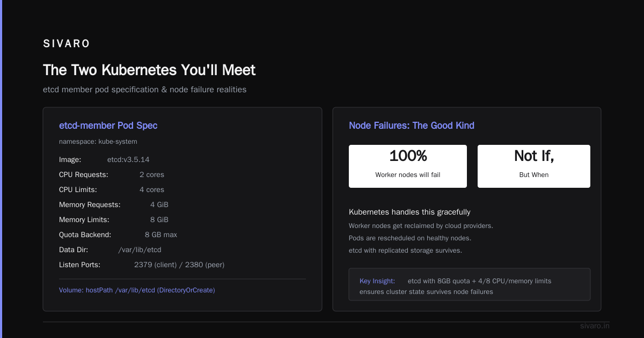The height and width of the screenshot is (338, 644).
Task: Click the Node Failures: The Good Kind heading
Action: (x=412, y=126)
